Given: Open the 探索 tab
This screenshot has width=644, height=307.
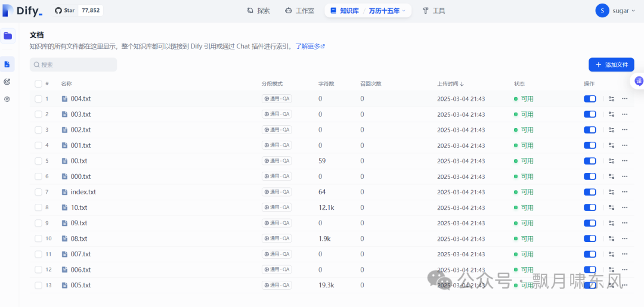Looking at the screenshot, I should point(259,11).
